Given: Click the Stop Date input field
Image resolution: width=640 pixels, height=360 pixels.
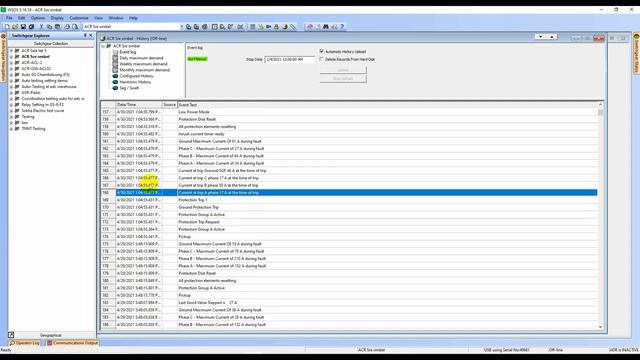Looking at the screenshot, I should tap(290, 59).
